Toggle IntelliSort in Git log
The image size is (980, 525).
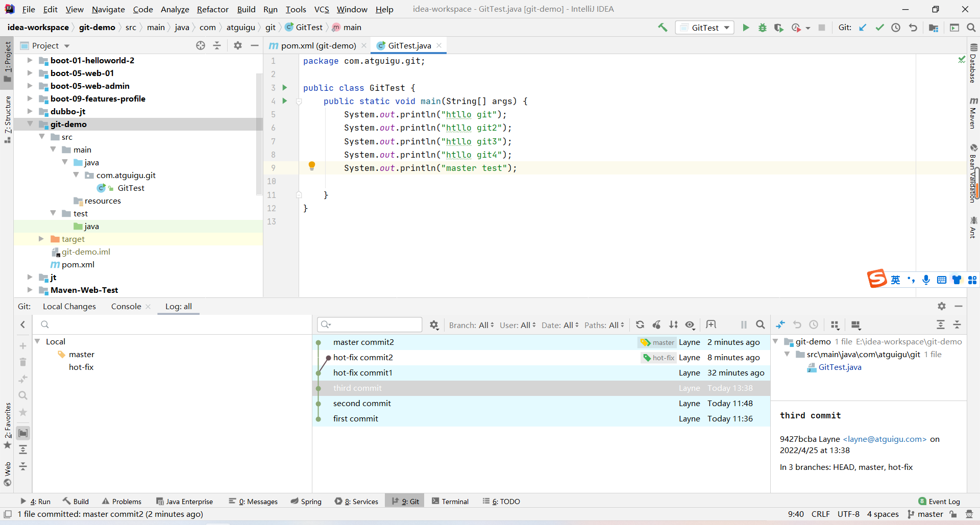674,324
